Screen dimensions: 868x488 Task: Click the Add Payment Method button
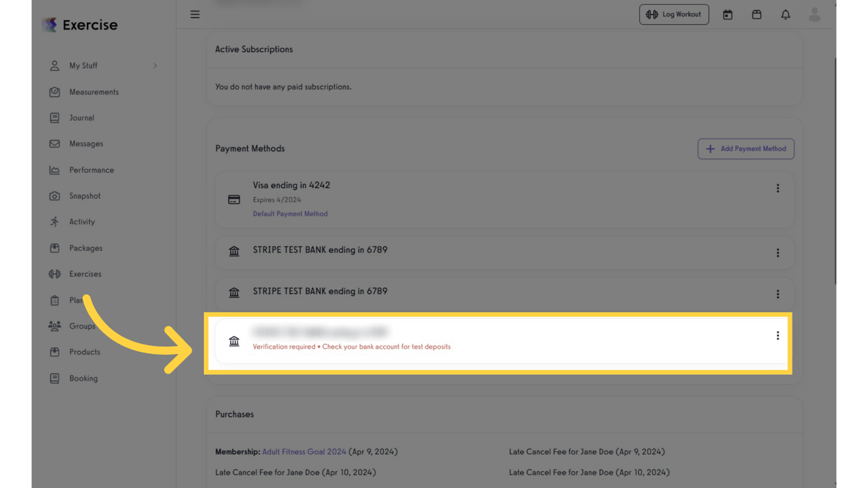click(746, 149)
